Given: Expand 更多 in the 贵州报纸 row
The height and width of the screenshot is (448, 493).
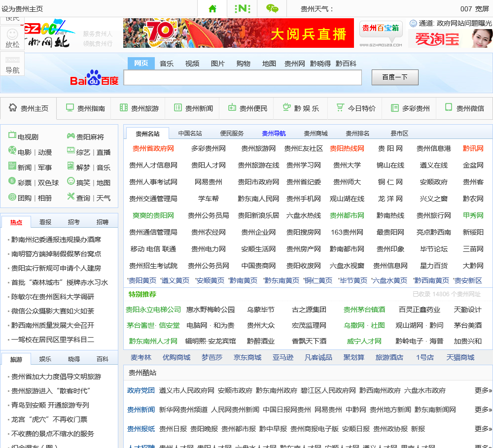Looking at the screenshot, I should tap(483, 429).
